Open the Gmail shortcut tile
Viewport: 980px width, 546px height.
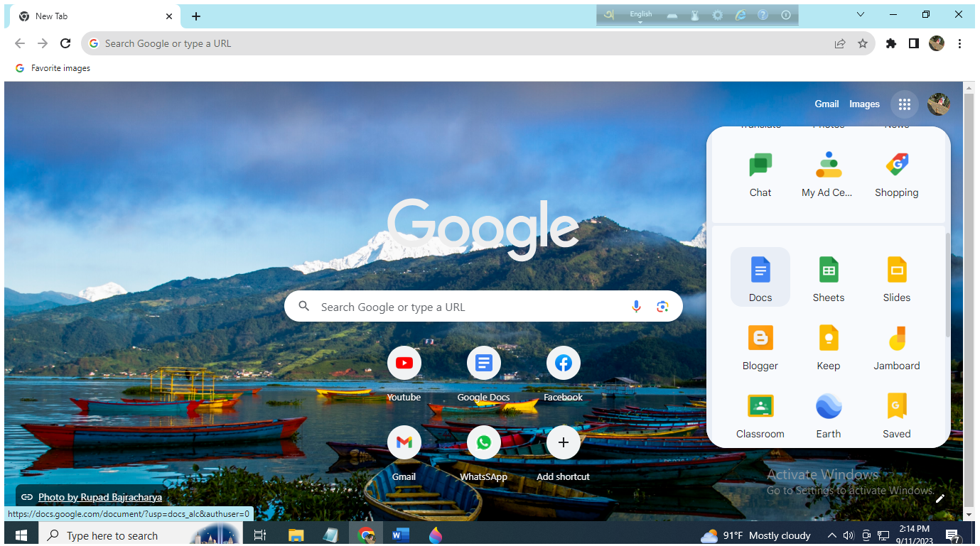[404, 454]
